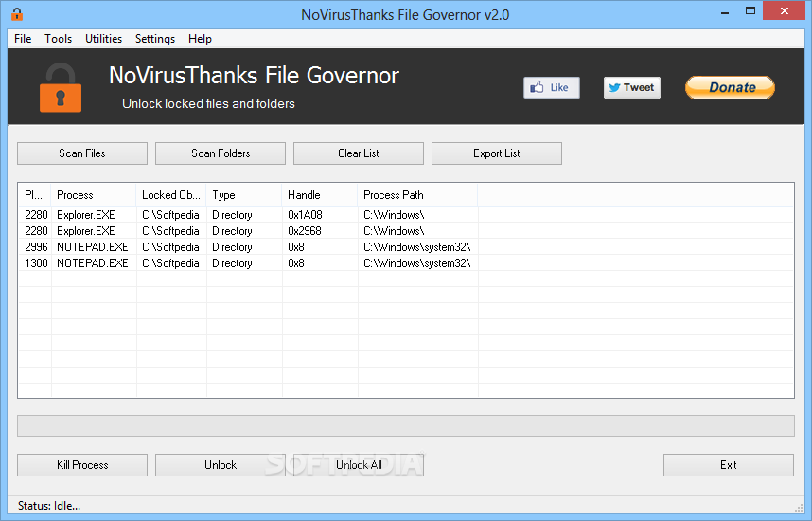Viewport: 812px width, 521px height.
Task: Click the yellow Donate button
Action: coord(731,87)
